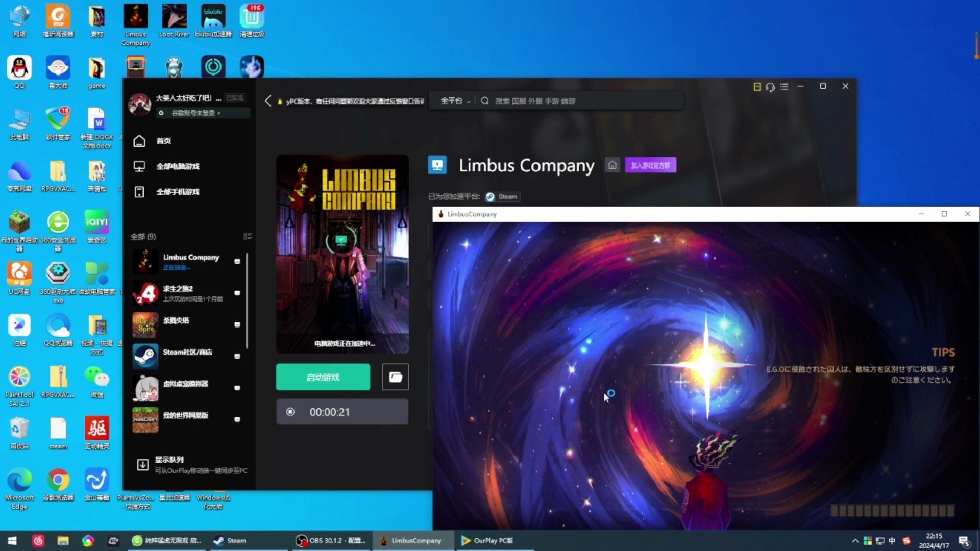The width and height of the screenshot is (980, 551).
Task: Expand the system tray hidden icons arrow
Action: (x=855, y=541)
